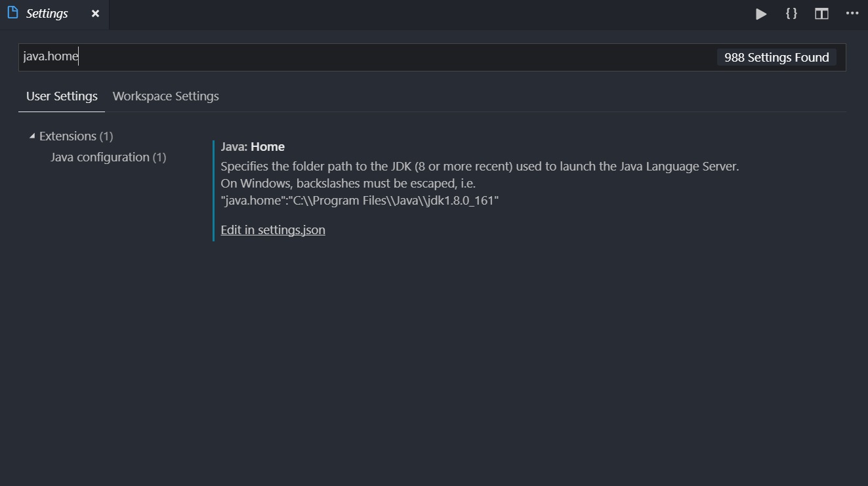Select Extensions (1) in settings tree
Image resolution: width=868 pixels, height=486 pixels.
(76, 136)
